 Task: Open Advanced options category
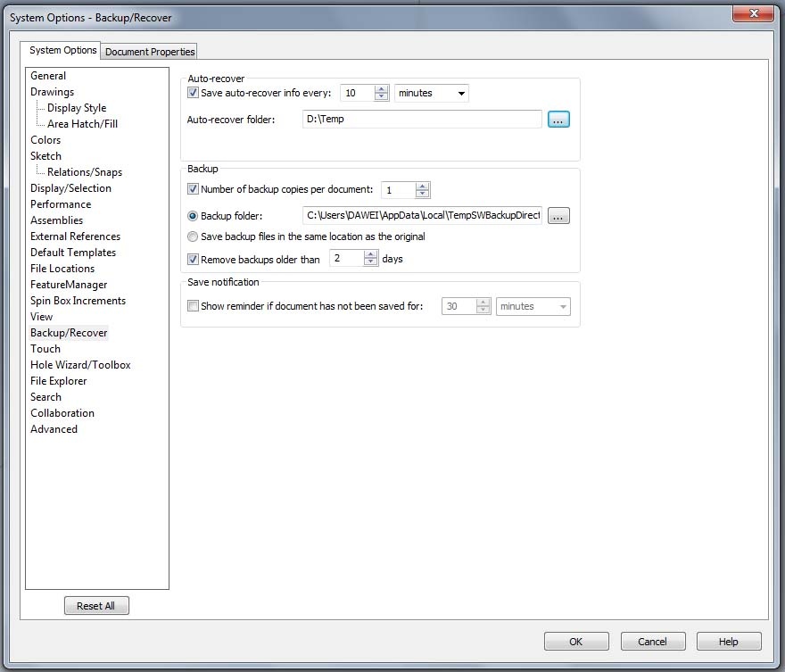54,428
